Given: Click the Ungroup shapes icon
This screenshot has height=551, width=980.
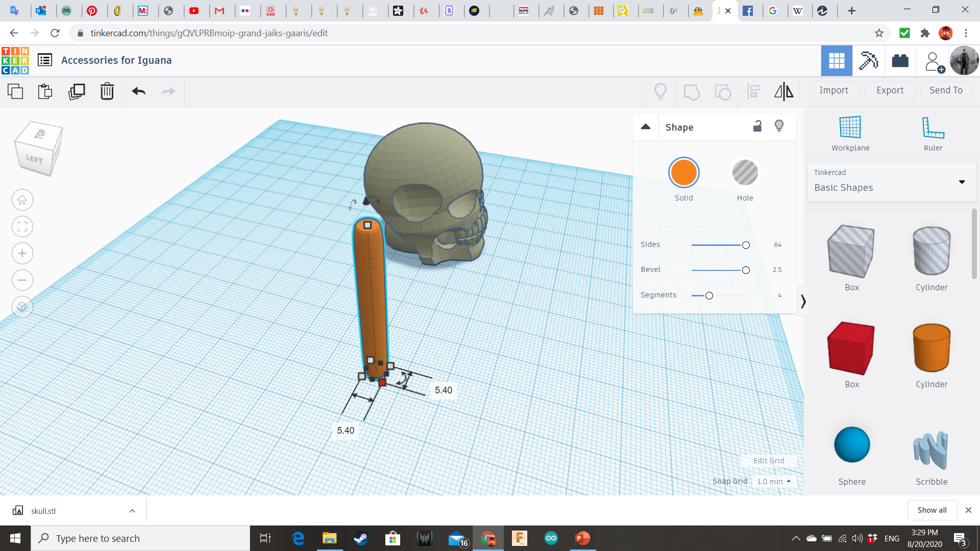Looking at the screenshot, I should click(x=723, y=92).
